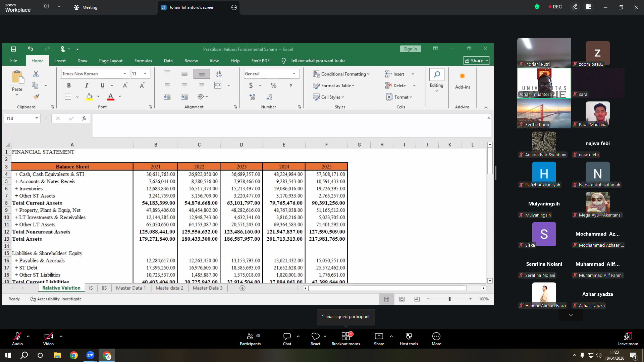Open the Times New Roman font dropdown
Image resolution: width=644 pixels, height=362 pixels.
pos(125,74)
